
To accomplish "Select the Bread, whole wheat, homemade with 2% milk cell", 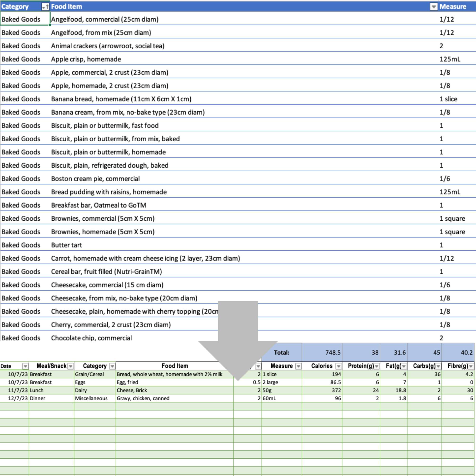I will coord(175,374).
